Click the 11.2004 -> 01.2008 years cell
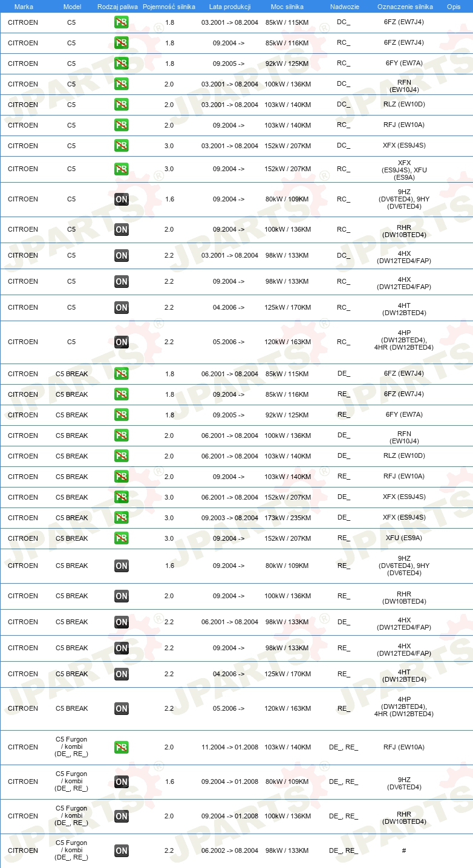 coord(230,748)
